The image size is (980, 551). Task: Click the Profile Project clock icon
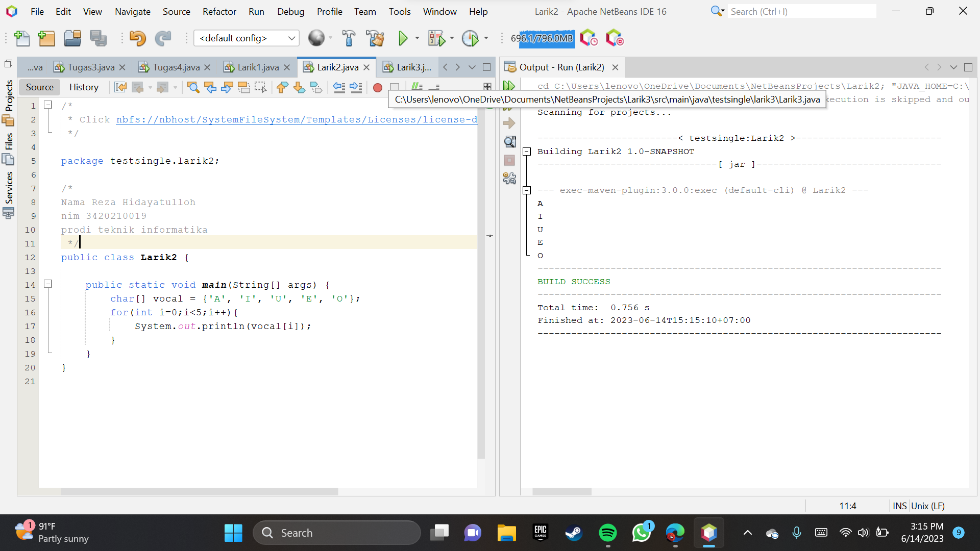click(470, 38)
